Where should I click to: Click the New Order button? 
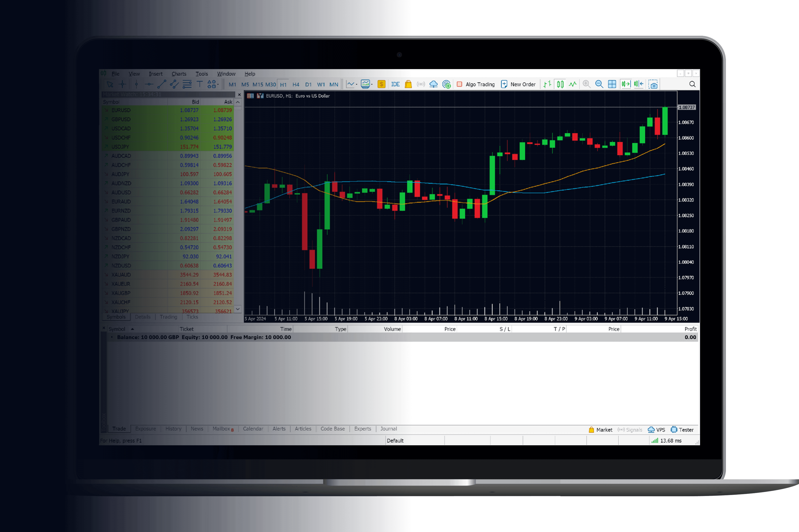tap(519, 84)
